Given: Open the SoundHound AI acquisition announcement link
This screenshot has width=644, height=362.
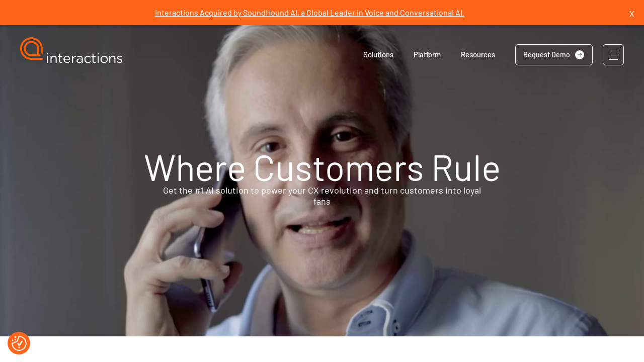Looking at the screenshot, I should click(309, 13).
